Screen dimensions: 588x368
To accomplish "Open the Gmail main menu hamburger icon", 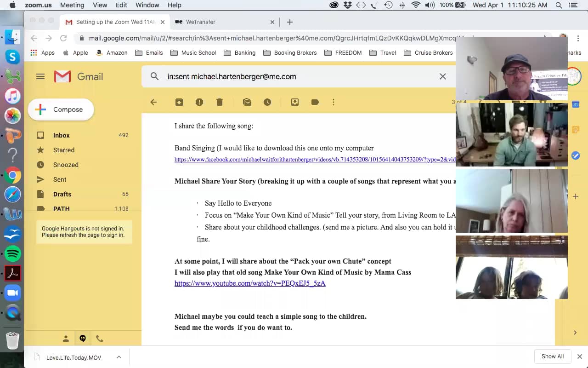I will tap(40, 76).
